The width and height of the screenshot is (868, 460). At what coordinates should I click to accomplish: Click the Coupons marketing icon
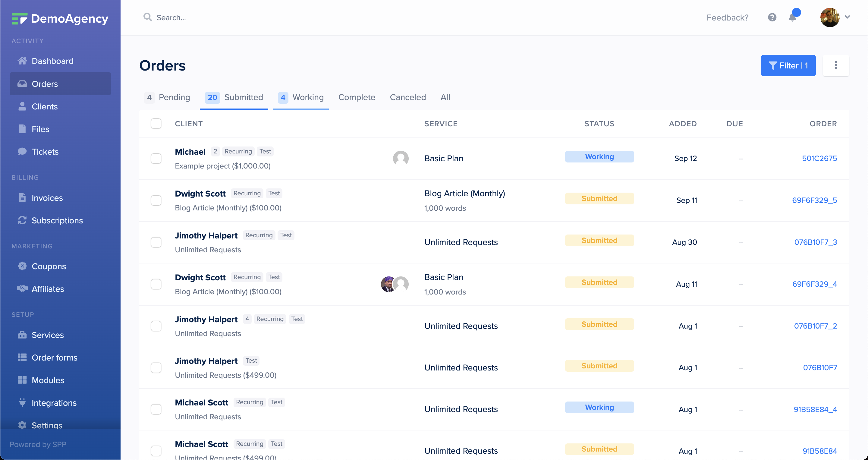(x=22, y=266)
